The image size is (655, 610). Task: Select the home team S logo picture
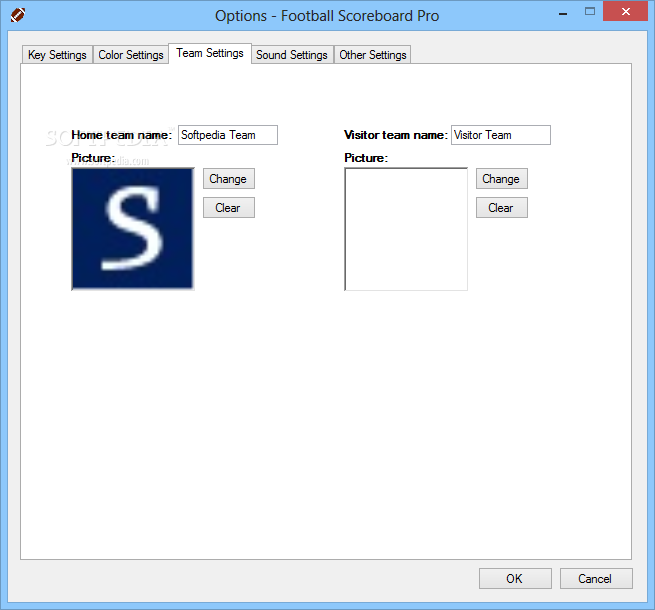click(x=133, y=229)
